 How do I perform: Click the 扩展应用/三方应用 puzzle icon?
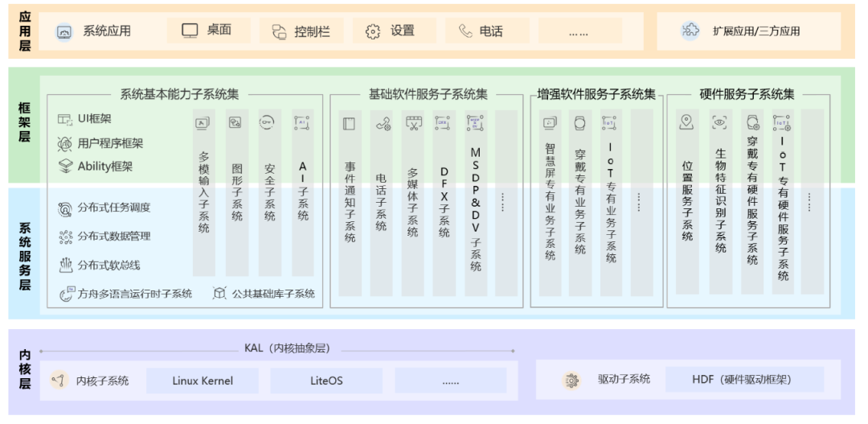point(690,31)
